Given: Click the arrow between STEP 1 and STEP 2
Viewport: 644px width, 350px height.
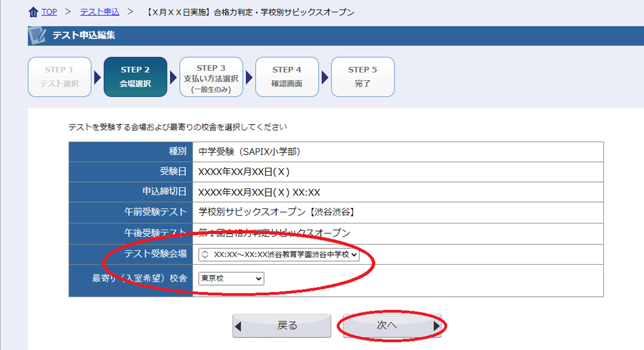Looking at the screenshot, I should tap(98, 78).
